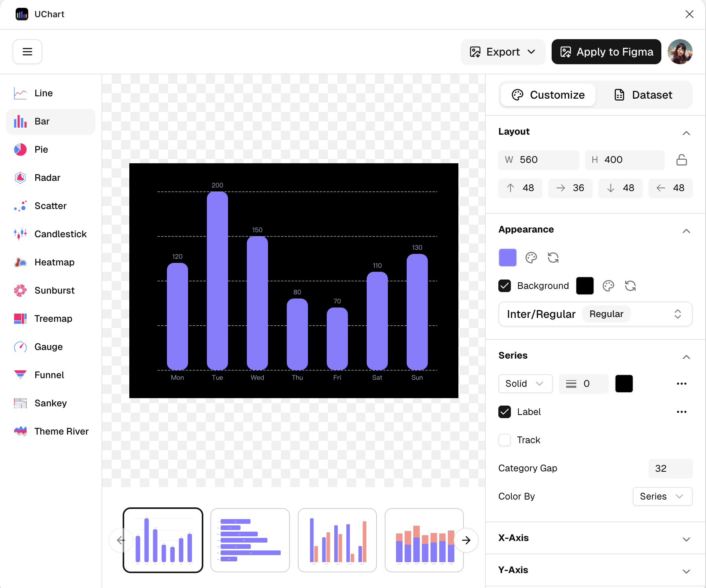Click the aspect ratio lock icon

pos(681,160)
